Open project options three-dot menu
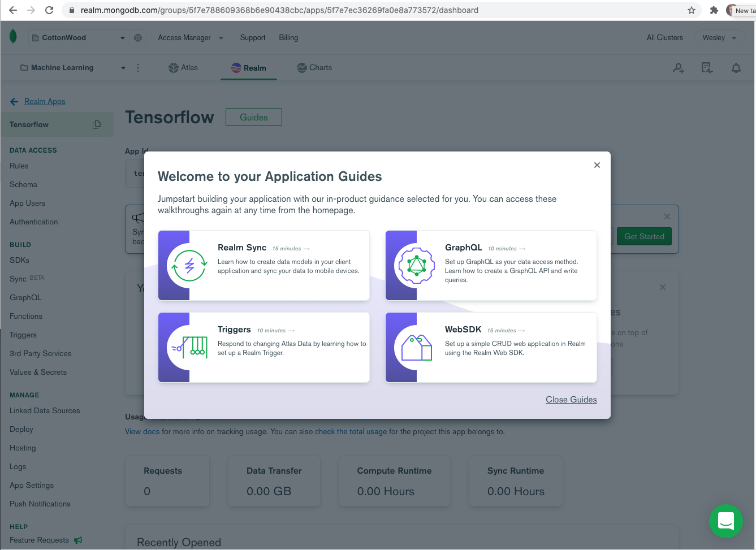 point(138,68)
